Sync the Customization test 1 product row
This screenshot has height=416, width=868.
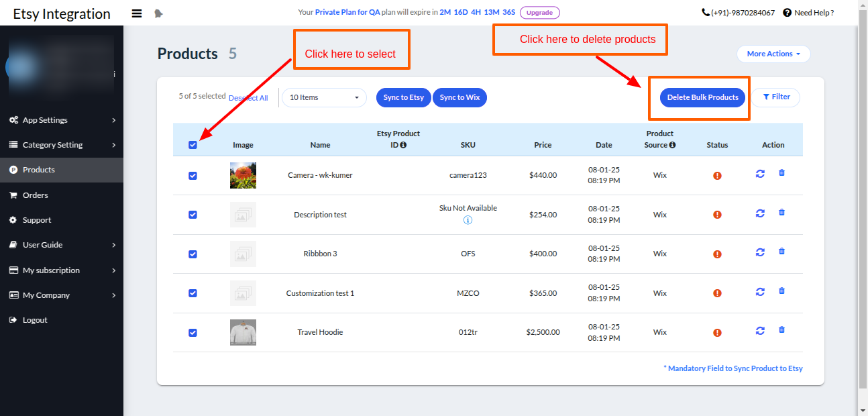pyautogui.click(x=760, y=291)
